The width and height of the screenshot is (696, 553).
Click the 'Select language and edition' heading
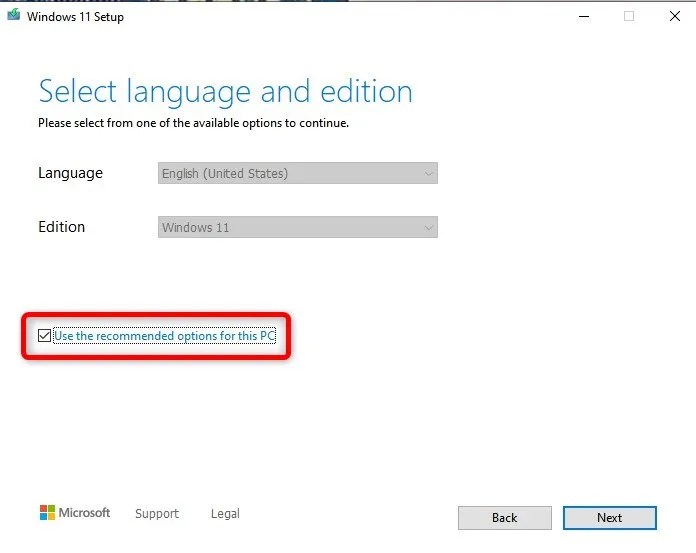click(x=225, y=92)
